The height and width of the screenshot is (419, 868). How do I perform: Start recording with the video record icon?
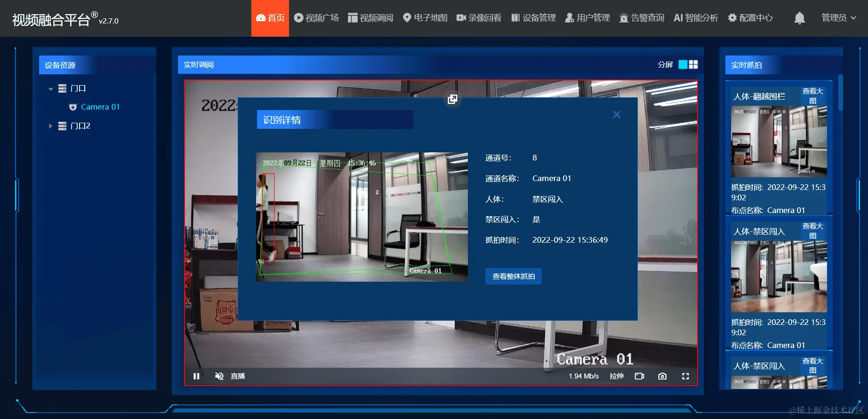639,376
